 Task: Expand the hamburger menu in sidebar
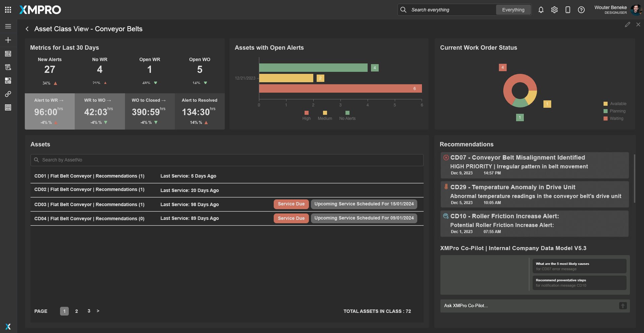(x=8, y=26)
